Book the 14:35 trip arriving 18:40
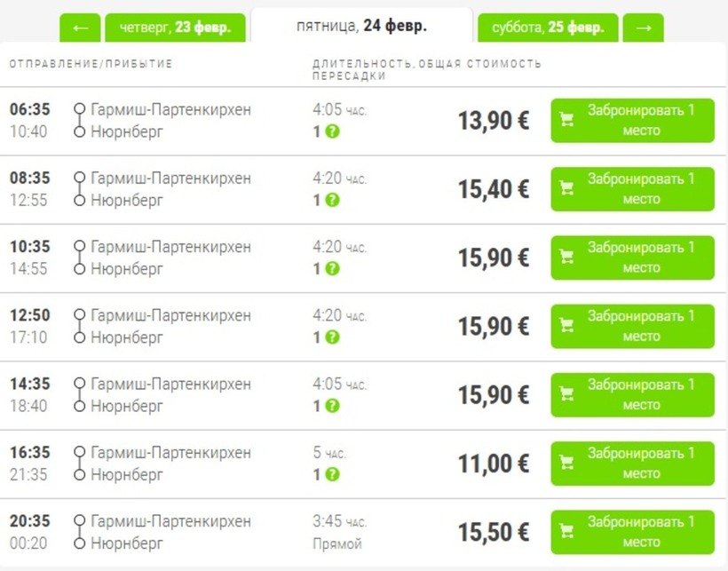Viewport: 728px width, 571px height. click(x=632, y=394)
